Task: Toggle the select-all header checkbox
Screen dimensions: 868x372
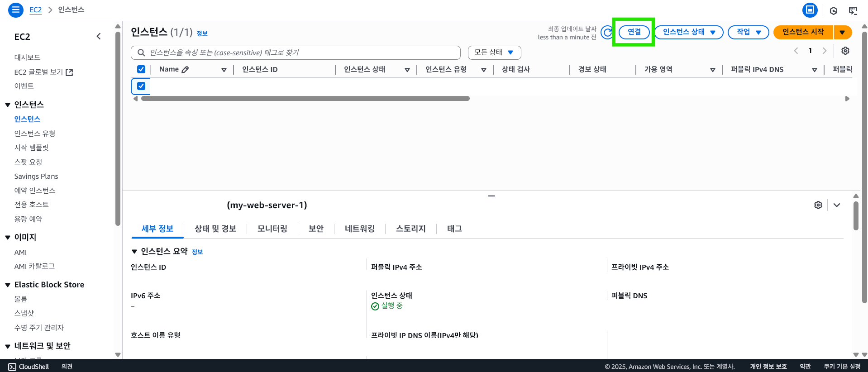Action: [141, 69]
